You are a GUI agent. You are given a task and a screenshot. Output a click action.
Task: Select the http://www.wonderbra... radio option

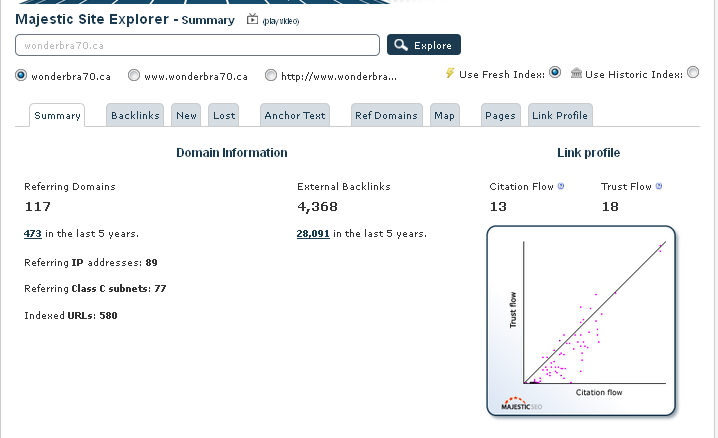tap(271, 75)
